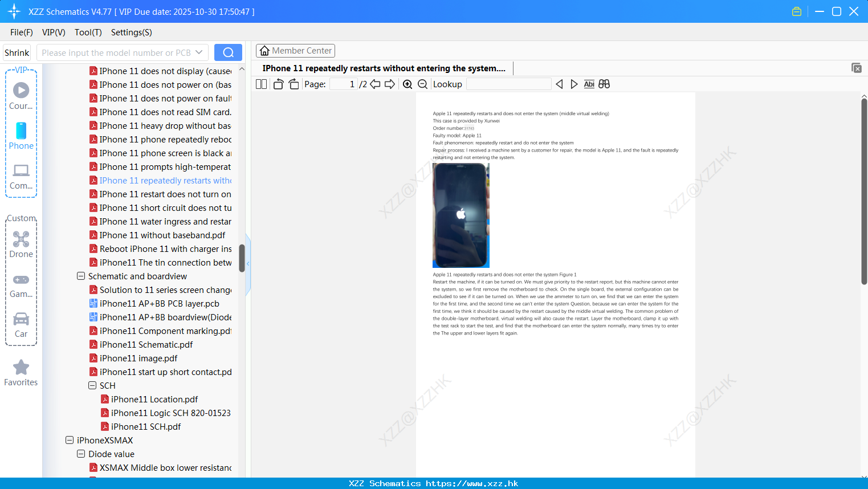Select the Computer category icon
868x489 pixels.
click(21, 176)
